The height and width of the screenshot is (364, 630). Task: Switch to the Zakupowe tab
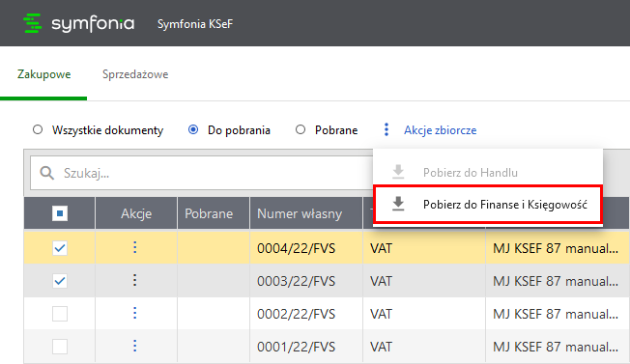click(43, 74)
